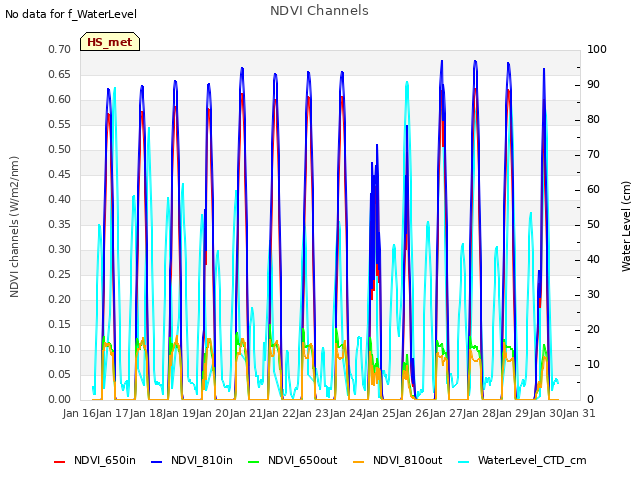Click the 0.00 left axis tick label
Viewport: 640px width, 480px height.
pos(59,400)
